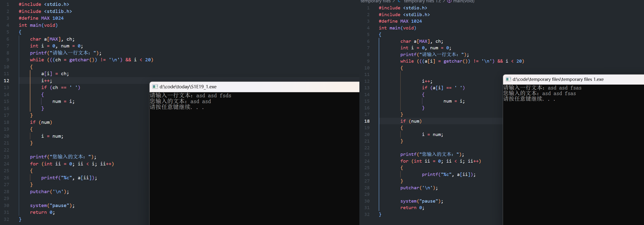Select highlighted line number 18 in the gutter
This screenshot has height=225, width=644.
point(367,121)
